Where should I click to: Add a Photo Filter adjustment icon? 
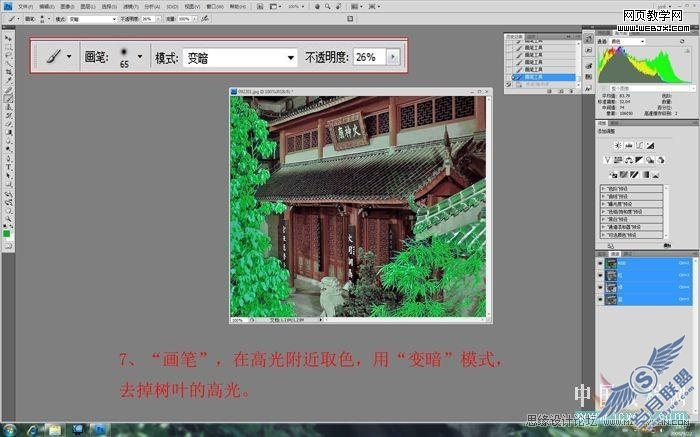(650, 160)
